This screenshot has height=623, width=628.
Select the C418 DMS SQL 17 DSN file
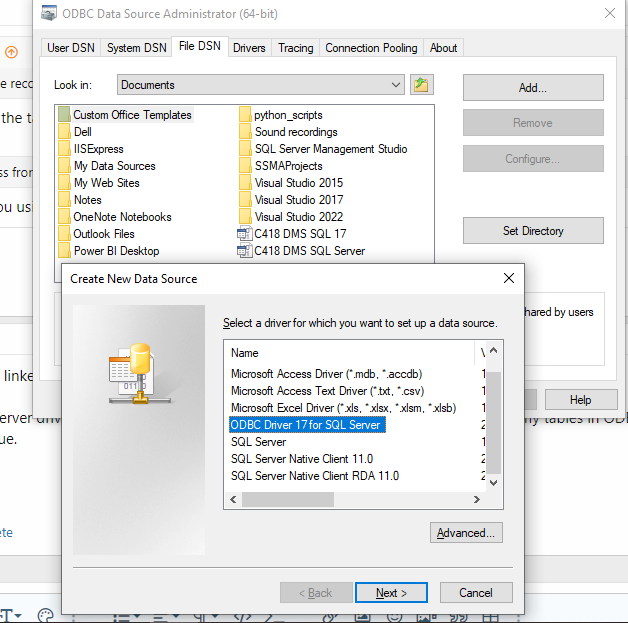click(292, 234)
